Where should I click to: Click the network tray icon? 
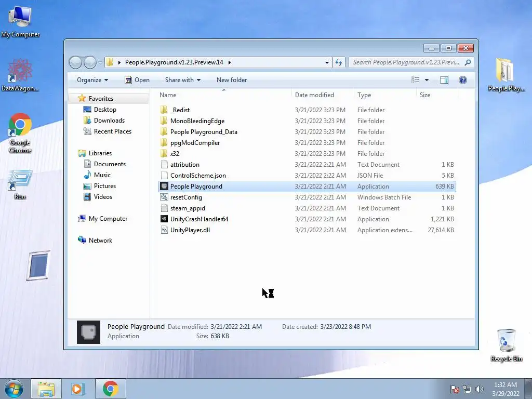tap(467, 389)
